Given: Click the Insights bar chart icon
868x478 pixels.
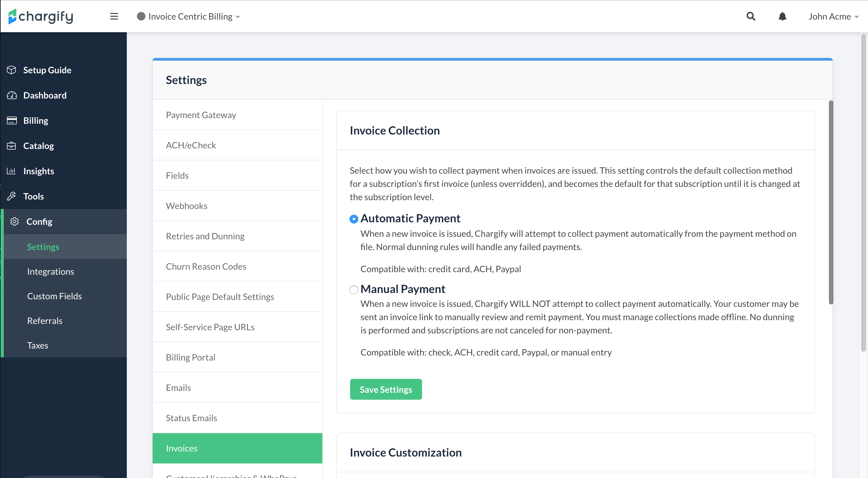Looking at the screenshot, I should (x=11, y=171).
